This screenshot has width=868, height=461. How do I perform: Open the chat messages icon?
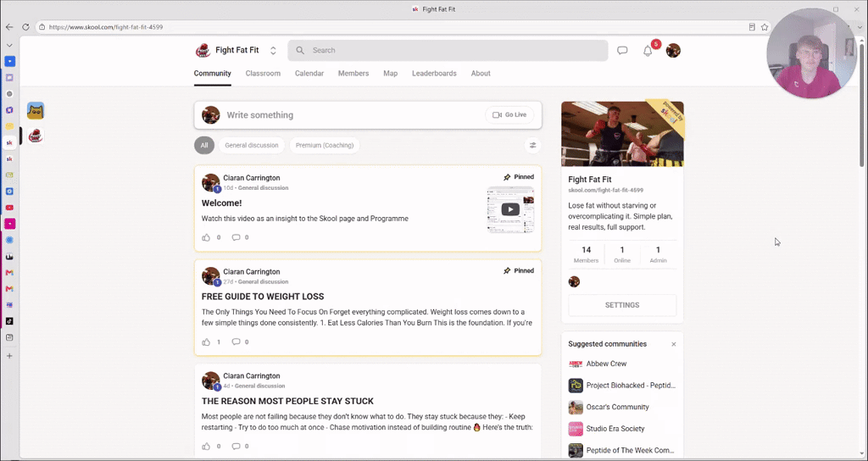[x=622, y=50]
